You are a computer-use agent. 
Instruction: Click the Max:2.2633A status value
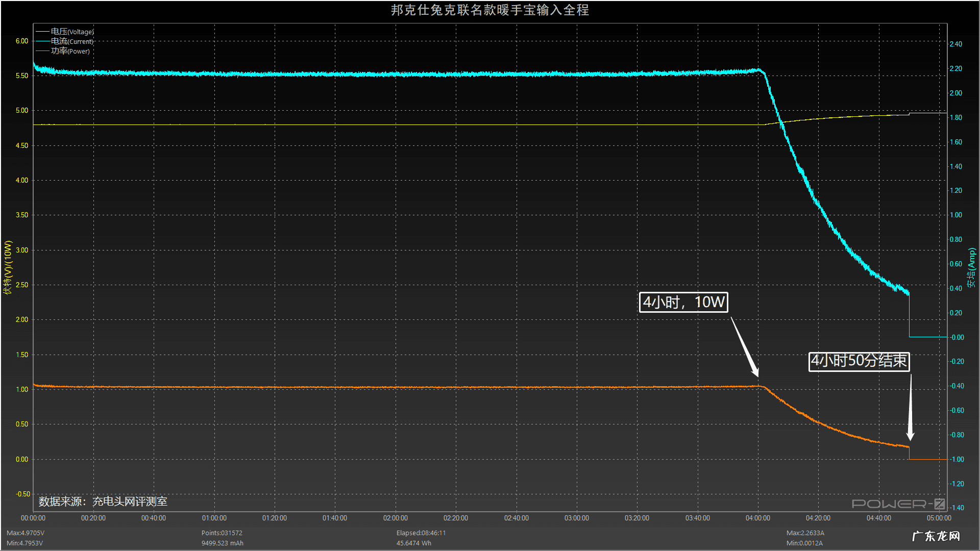click(x=805, y=533)
